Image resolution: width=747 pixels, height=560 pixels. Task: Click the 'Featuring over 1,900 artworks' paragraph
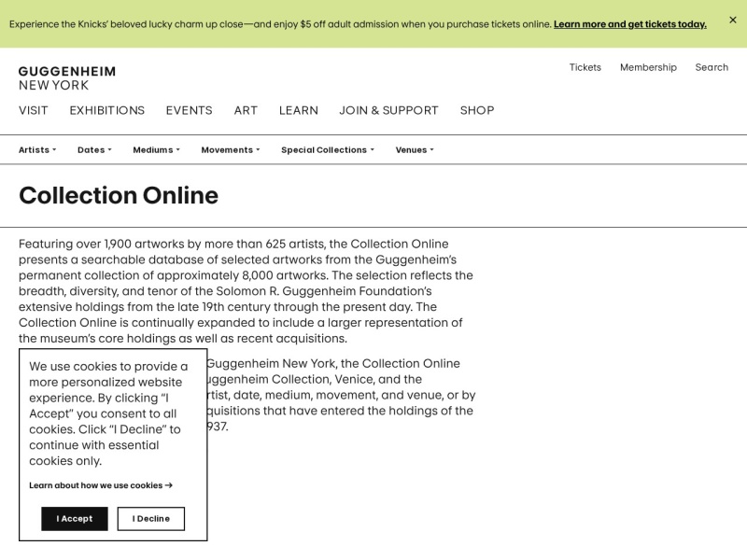[246, 291]
